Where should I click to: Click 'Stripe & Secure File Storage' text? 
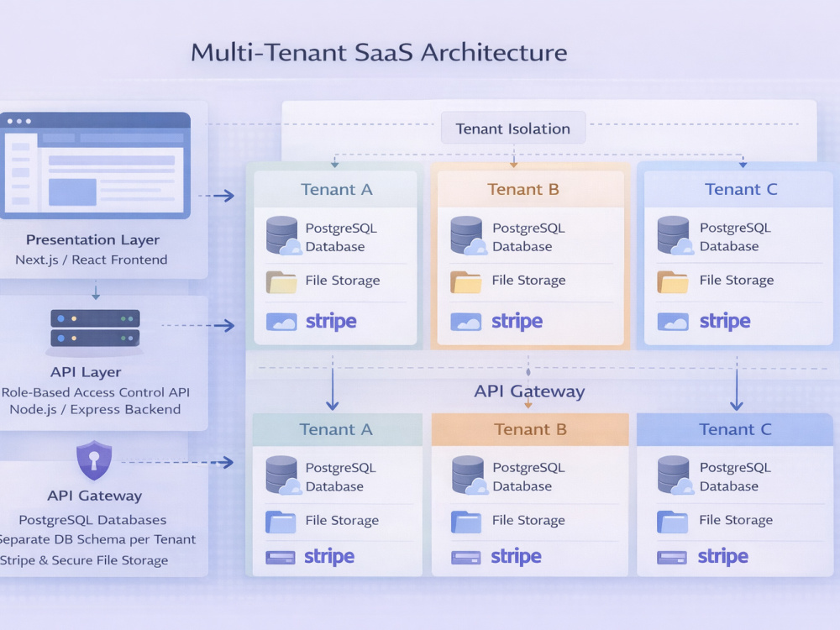click(83, 560)
